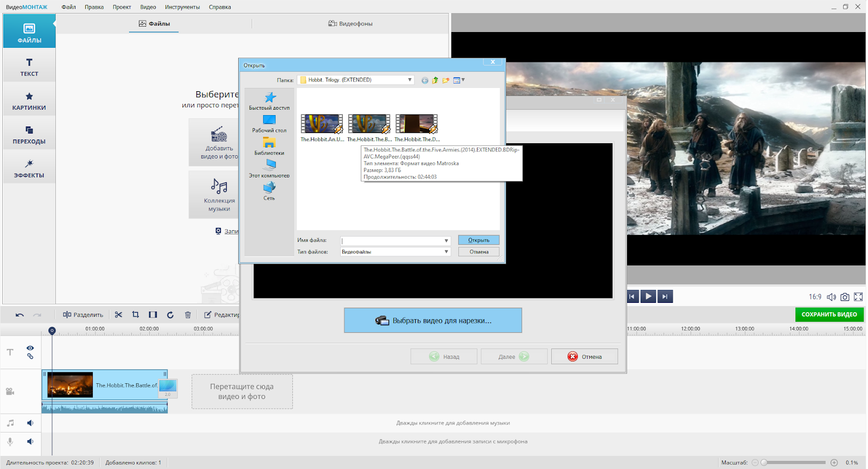Click the Открыть button in dialog

[478, 240]
